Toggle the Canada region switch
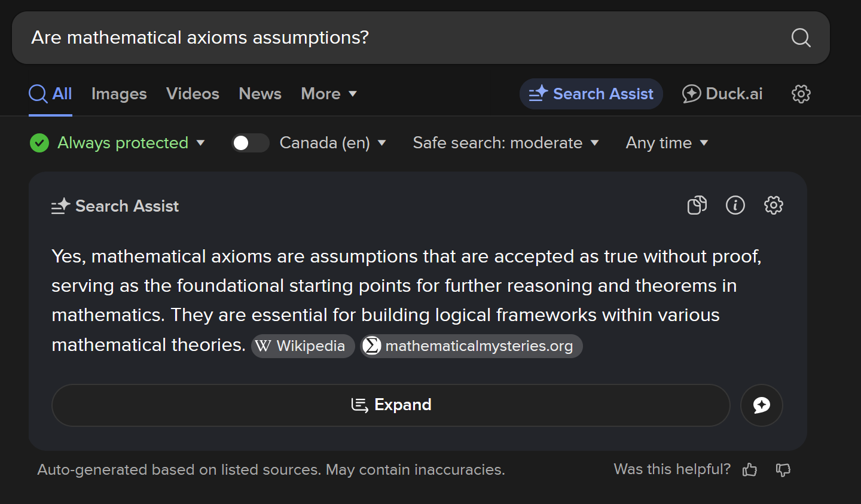Image resolution: width=861 pixels, height=504 pixels. click(x=250, y=143)
